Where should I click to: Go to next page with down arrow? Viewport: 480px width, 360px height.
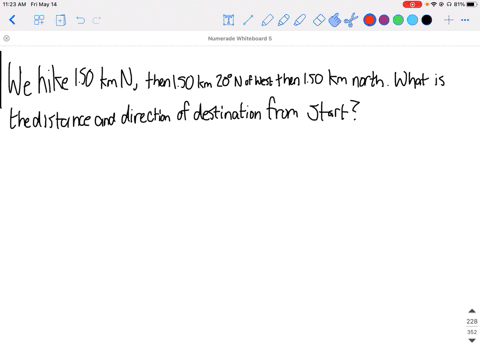tap(472, 340)
